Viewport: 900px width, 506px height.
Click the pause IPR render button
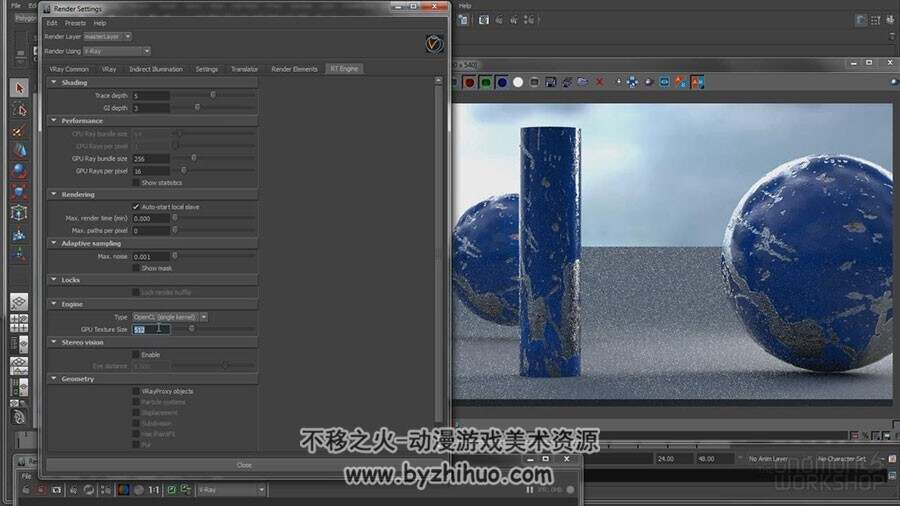click(529, 489)
